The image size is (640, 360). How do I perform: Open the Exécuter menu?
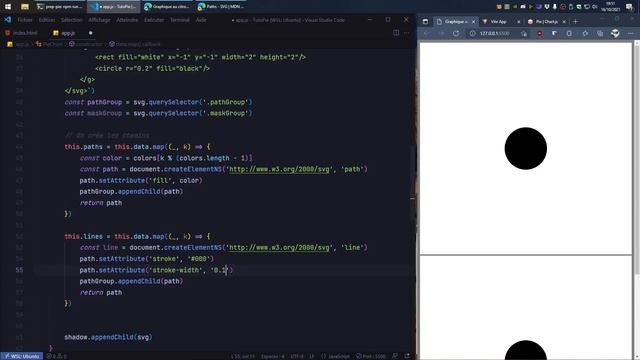tap(154, 20)
